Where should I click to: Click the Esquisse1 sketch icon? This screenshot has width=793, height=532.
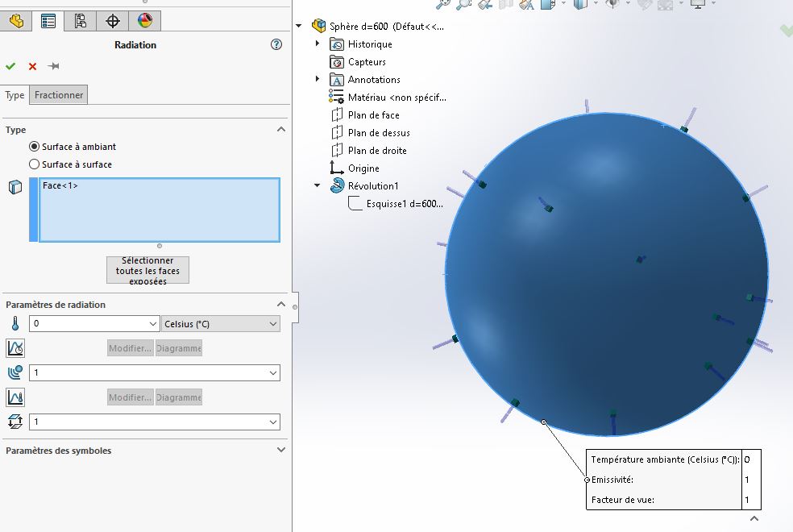(355, 204)
